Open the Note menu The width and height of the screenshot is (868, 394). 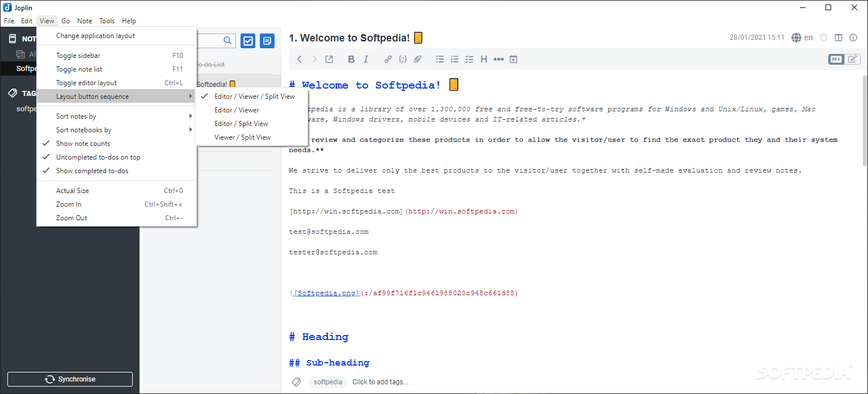(85, 21)
